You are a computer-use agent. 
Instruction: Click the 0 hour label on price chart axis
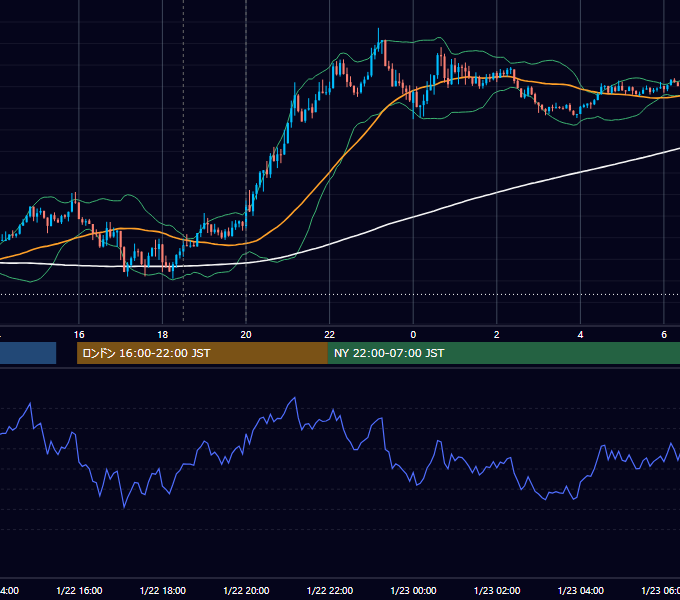(x=413, y=335)
